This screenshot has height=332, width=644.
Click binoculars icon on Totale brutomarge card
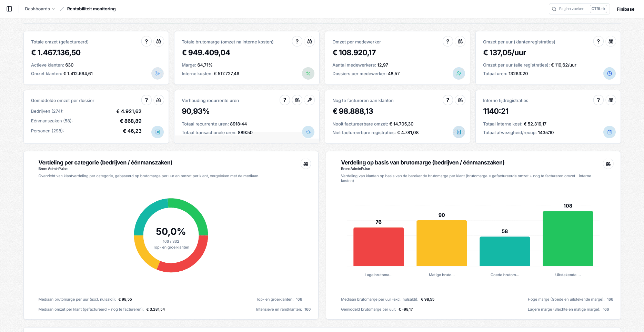(x=310, y=41)
